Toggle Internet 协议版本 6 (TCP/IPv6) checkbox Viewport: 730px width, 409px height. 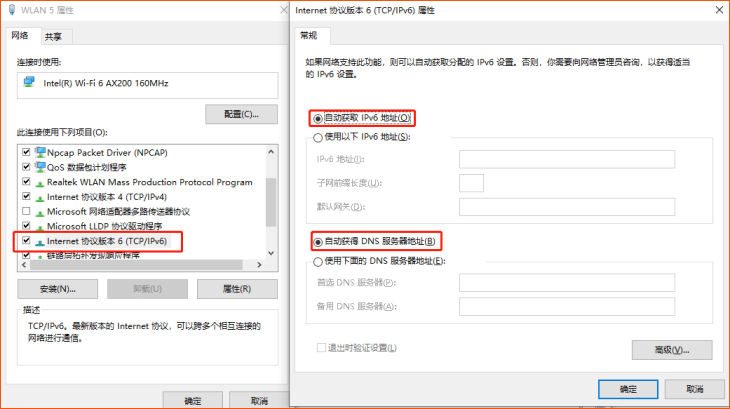pyautogui.click(x=26, y=241)
